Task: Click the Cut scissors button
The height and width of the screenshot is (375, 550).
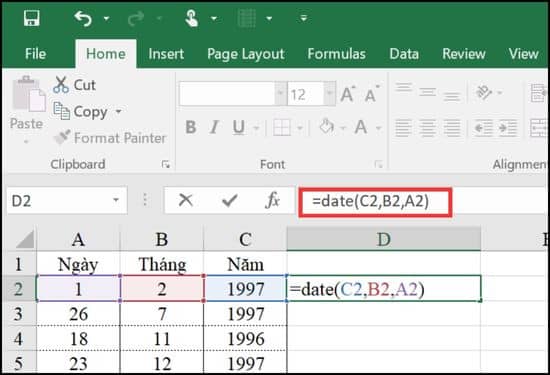Action: tap(74, 85)
